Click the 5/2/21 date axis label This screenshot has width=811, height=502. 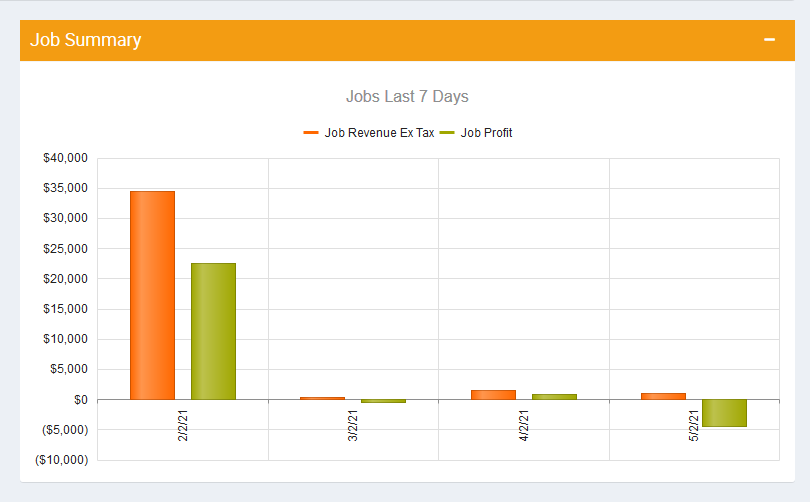(694, 424)
